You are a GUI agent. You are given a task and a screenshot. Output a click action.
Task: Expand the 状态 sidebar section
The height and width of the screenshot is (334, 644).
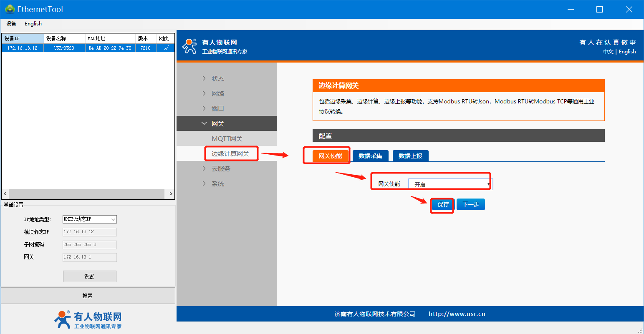217,79
